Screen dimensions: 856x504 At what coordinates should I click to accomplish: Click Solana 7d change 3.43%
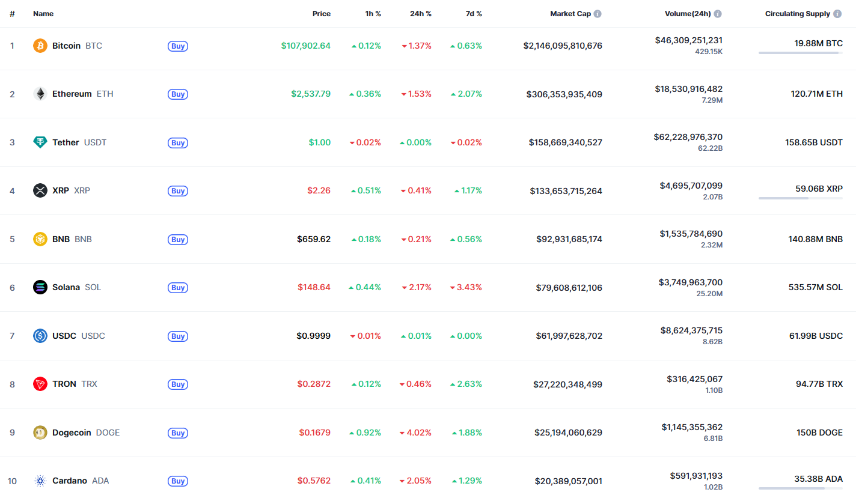click(x=466, y=287)
